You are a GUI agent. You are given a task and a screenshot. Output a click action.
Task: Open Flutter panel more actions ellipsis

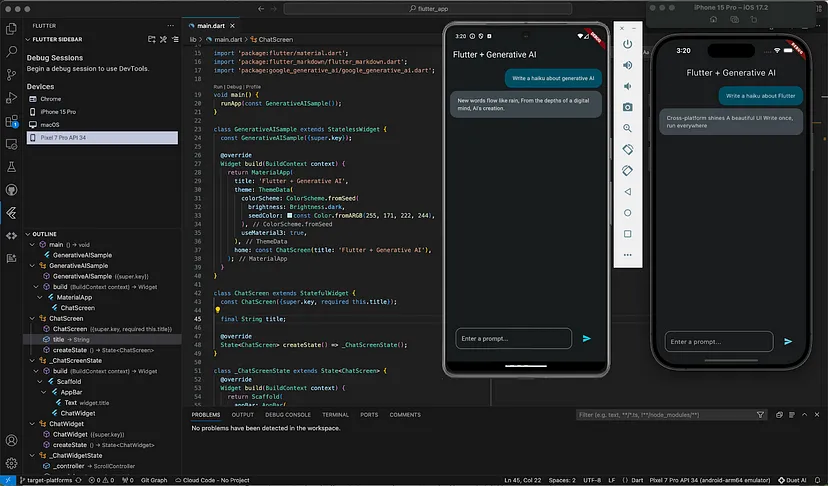click(170, 25)
